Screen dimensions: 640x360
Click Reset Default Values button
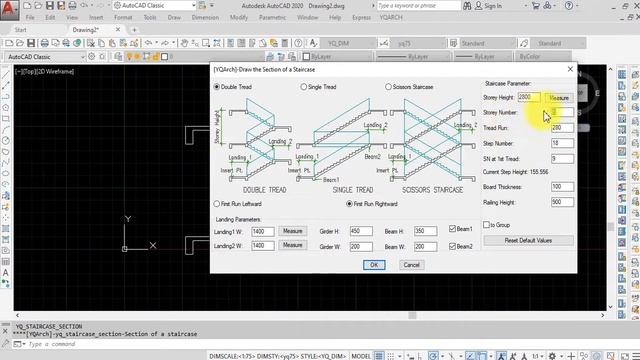tap(528, 240)
